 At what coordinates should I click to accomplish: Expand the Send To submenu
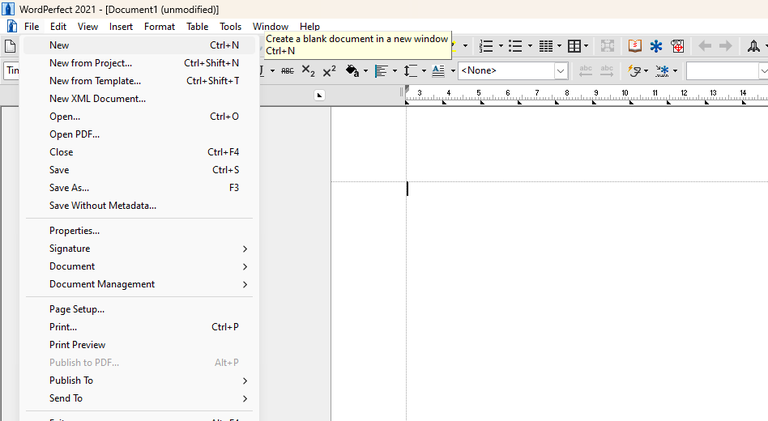click(139, 398)
